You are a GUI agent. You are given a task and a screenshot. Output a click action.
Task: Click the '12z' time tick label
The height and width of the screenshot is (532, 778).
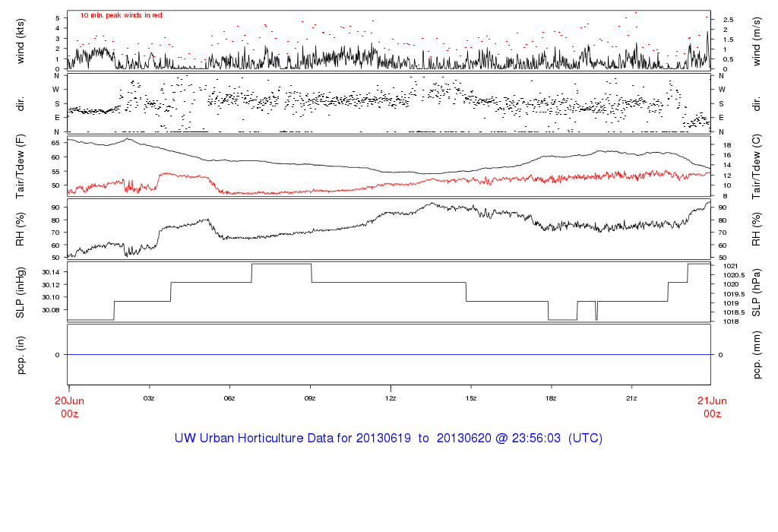[x=391, y=398]
